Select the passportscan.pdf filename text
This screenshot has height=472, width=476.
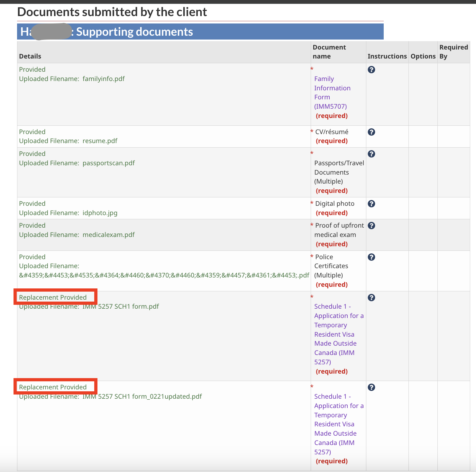pyautogui.click(x=109, y=163)
